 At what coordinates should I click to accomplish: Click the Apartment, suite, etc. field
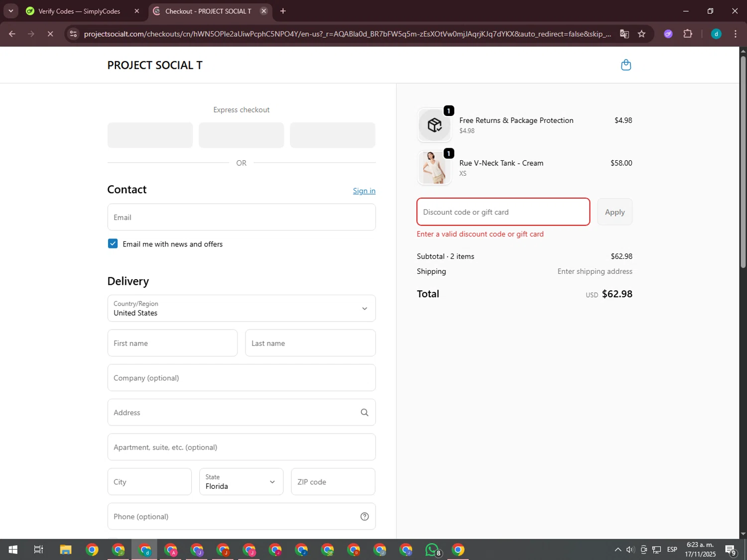click(242, 447)
